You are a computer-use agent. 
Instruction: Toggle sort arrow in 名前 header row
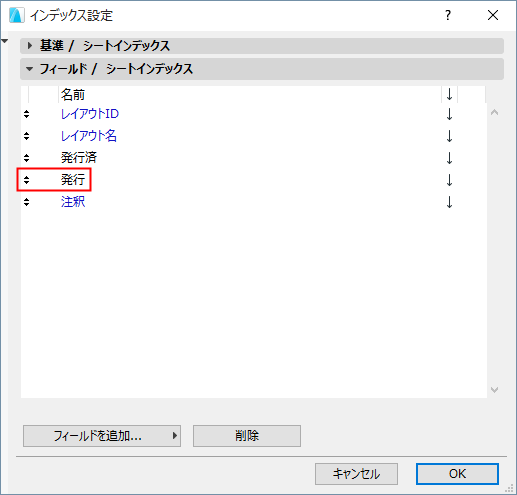(449, 95)
